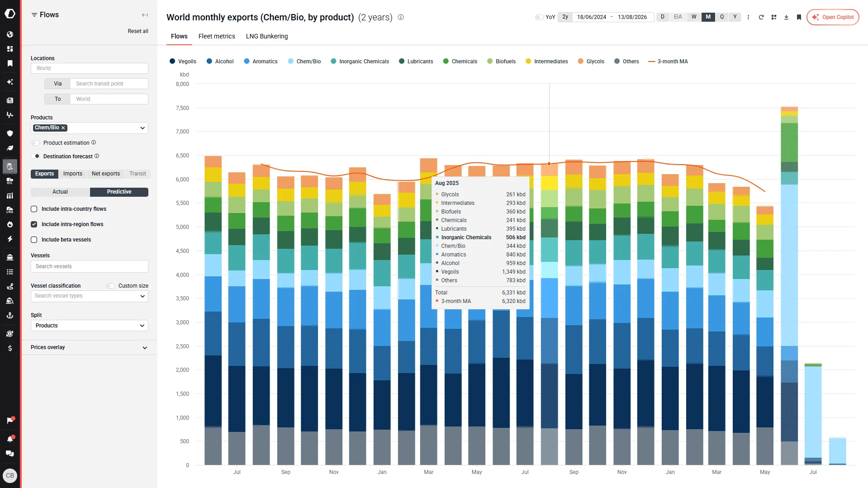Open the start date 18/06/2024 picker
This screenshot has width=868, height=488.
pyautogui.click(x=591, y=17)
